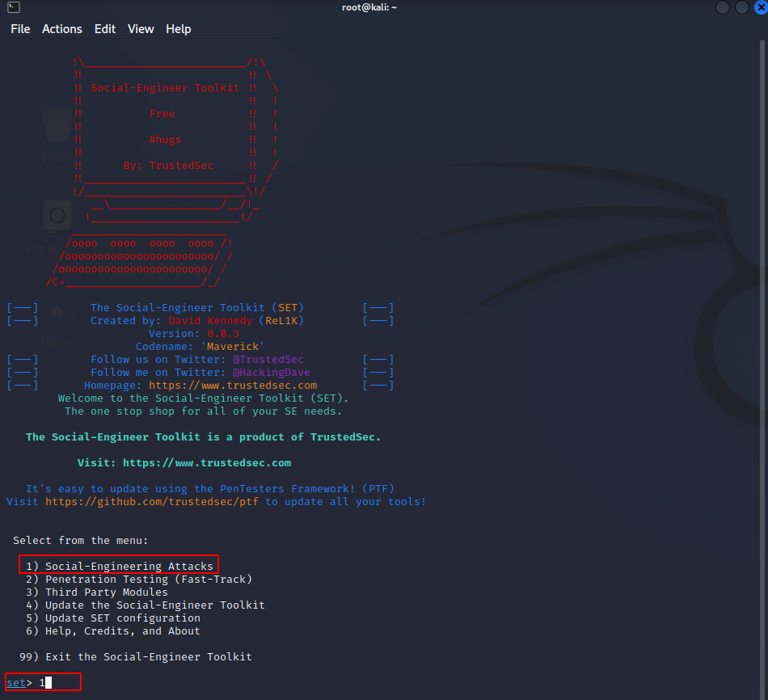This screenshot has height=700, width=768.
Task: Click the github.com/trustedsec/ptf link
Action: [x=152, y=502]
